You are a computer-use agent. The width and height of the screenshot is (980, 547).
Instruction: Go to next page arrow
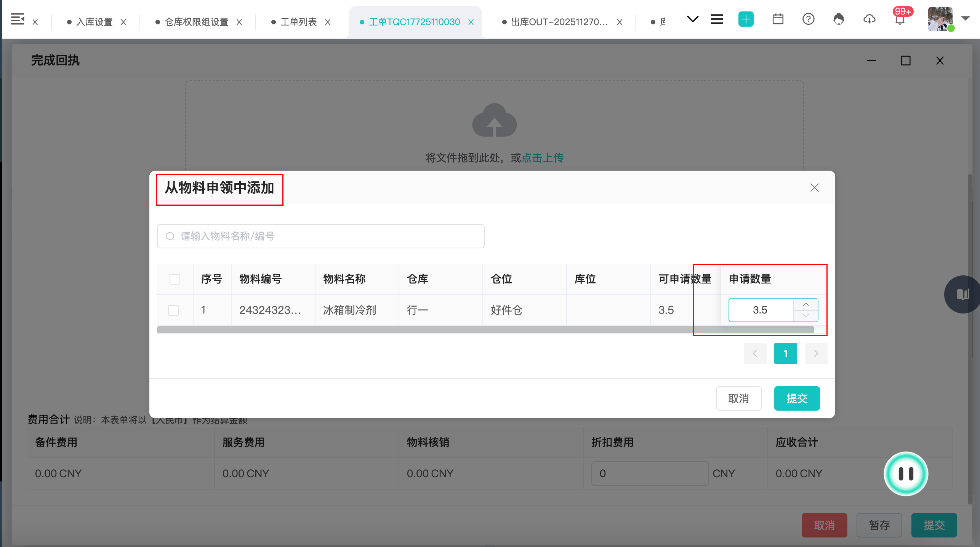click(x=816, y=353)
